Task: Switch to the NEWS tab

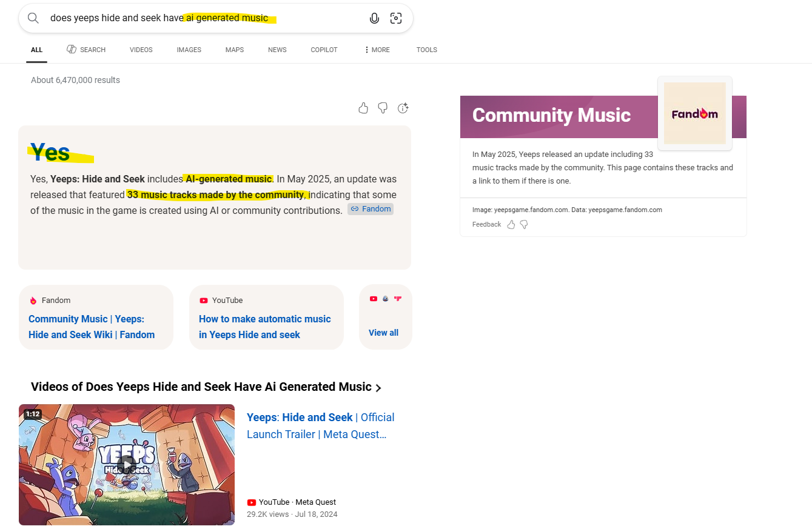Action: (x=277, y=50)
